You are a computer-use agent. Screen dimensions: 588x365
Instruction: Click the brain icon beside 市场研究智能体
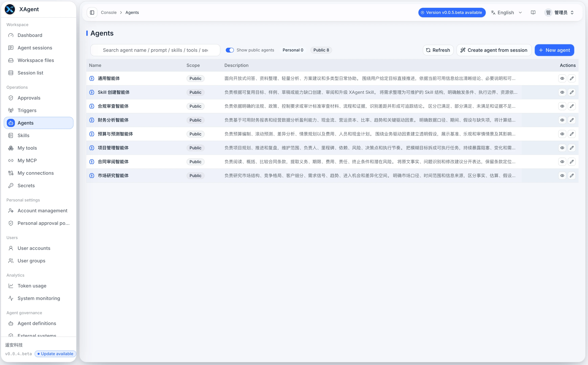pos(92,176)
